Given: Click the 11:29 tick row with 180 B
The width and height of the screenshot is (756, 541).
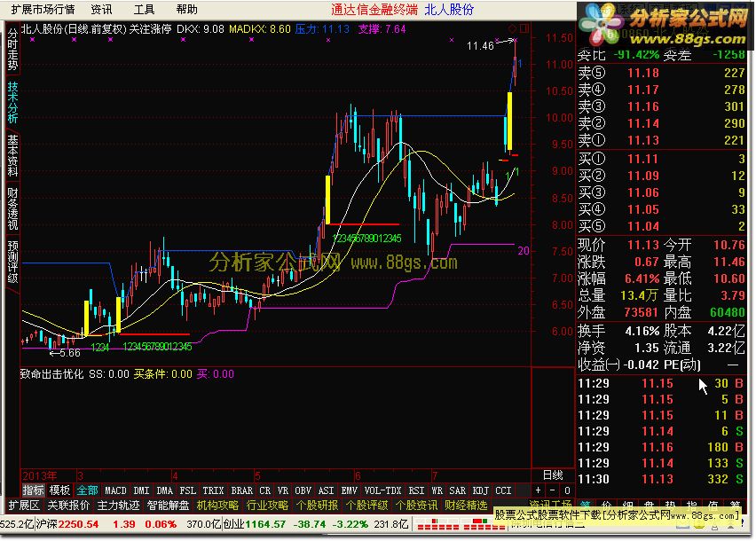Looking at the screenshot, I should (x=661, y=447).
